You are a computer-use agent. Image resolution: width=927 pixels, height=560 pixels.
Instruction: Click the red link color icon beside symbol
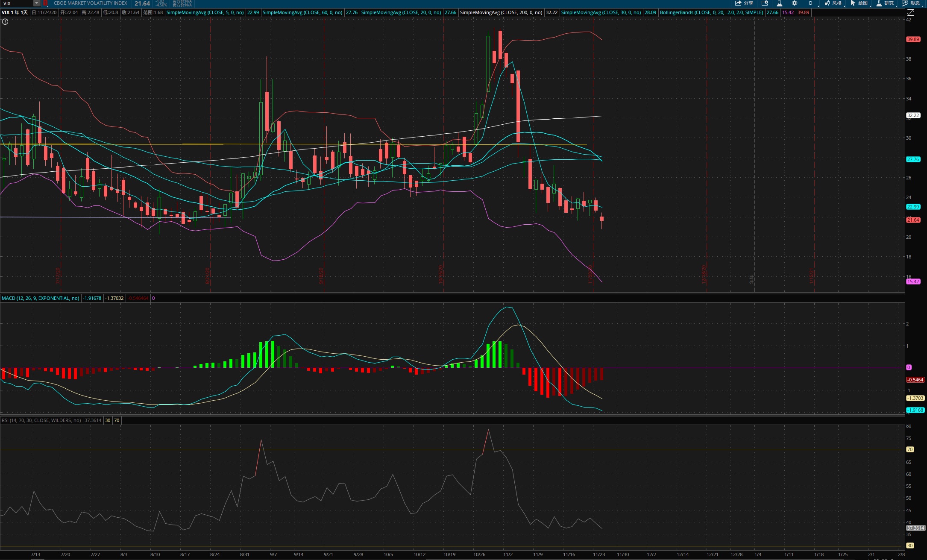pyautogui.click(x=45, y=3)
